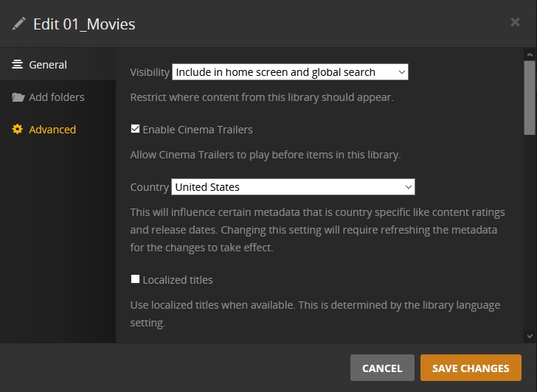The image size is (537, 392).
Task: Click the General lines icon in sidebar
Action: (18, 65)
